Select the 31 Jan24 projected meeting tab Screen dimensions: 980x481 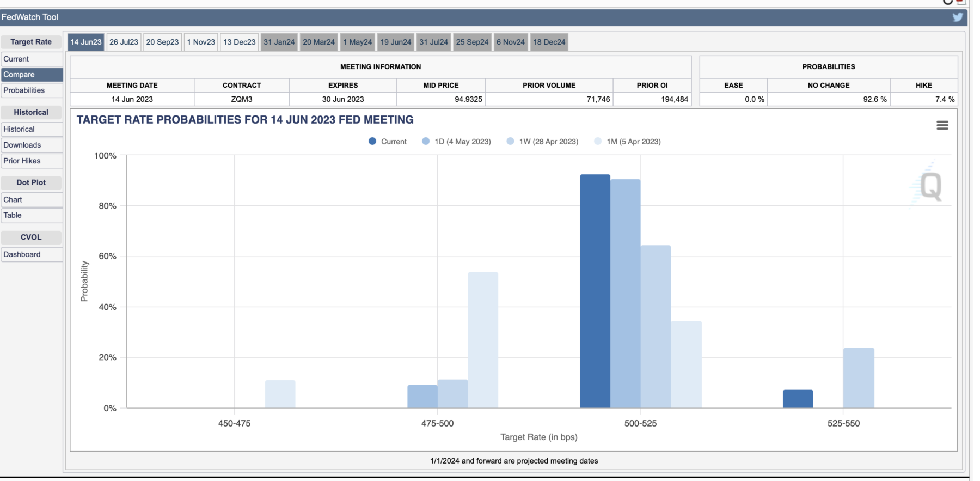point(279,42)
